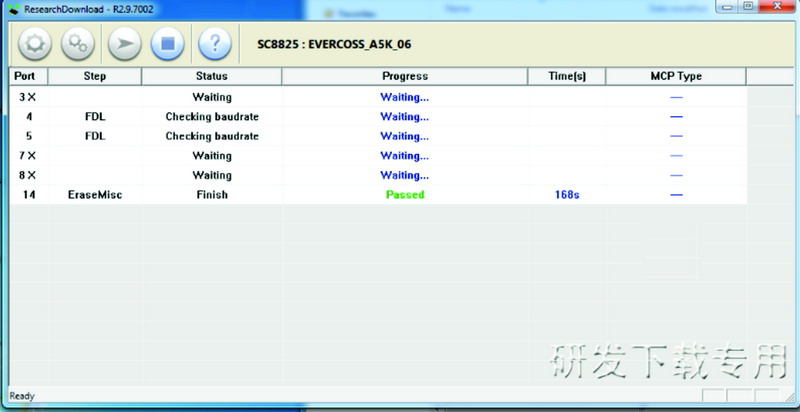This screenshot has height=412, width=800.
Task: Click the Status column header
Action: [211, 76]
